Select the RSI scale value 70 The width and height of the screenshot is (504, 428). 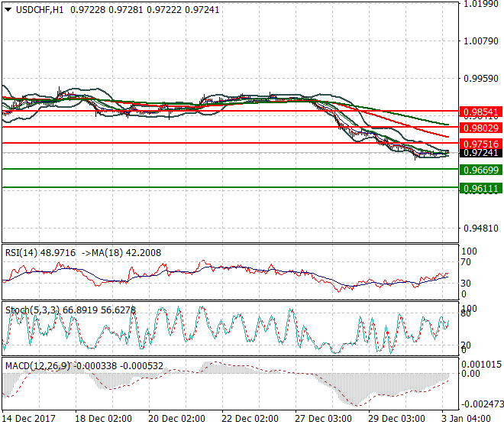pos(466,262)
